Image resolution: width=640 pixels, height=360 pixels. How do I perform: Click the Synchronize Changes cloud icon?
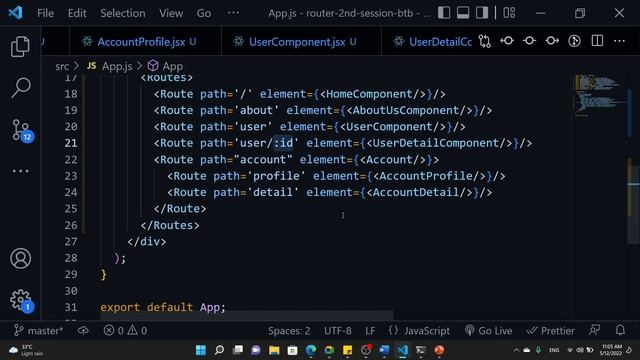coord(83,330)
